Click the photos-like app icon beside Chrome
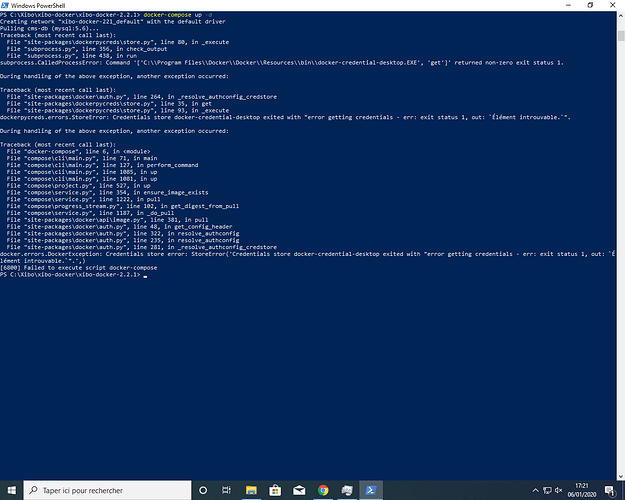This screenshot has width=625, height=500. pyautogui.click(x=347, y=490)
